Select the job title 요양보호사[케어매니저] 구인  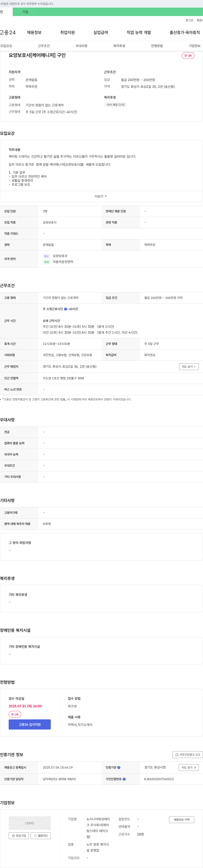[x=37, y=55]
